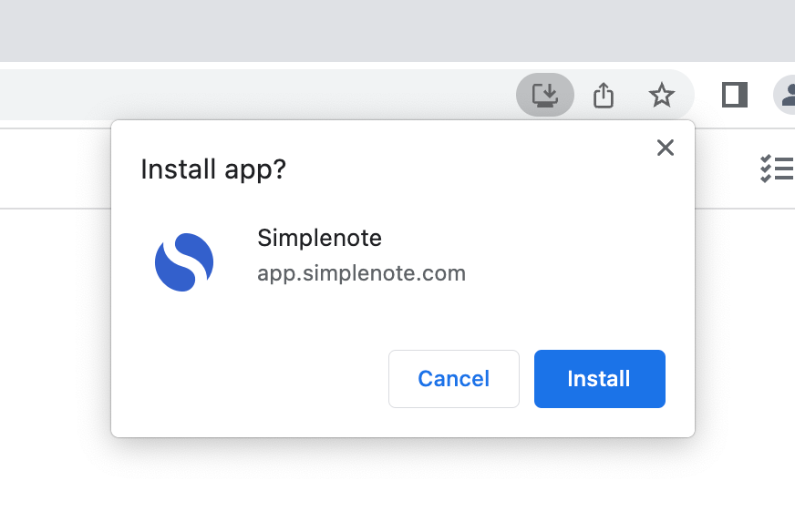Dismiss the Install app dialog with X
Screen dimensions: 795x532
coord(666,148)
